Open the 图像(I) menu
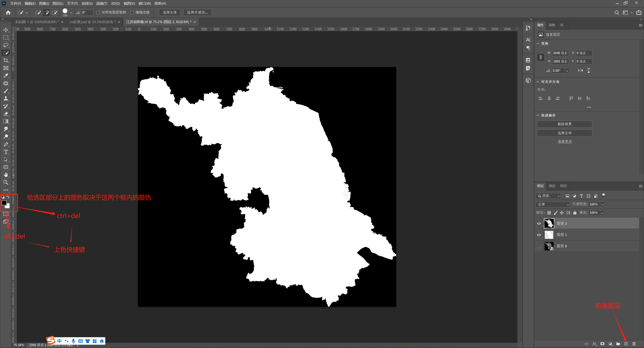The width and height of the screenshot is (644, 348). [44, 3]
